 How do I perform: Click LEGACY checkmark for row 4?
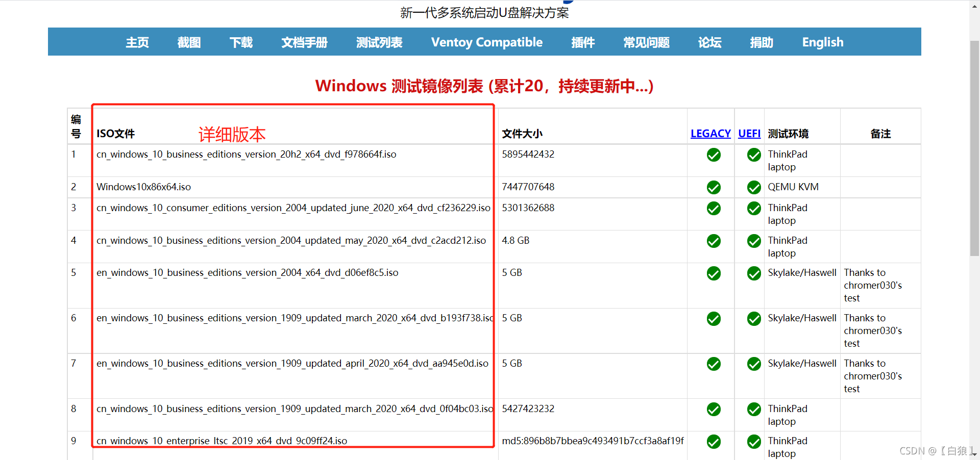click(714, 241)
